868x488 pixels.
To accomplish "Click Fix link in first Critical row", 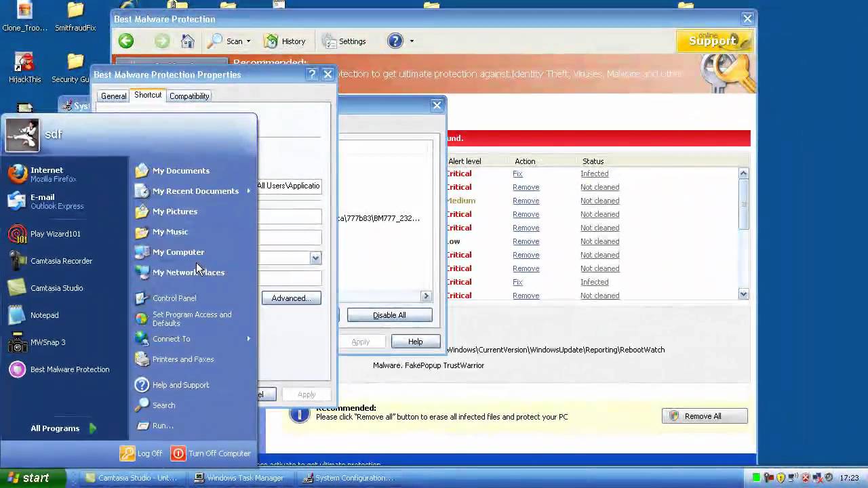I will point(517,174).
